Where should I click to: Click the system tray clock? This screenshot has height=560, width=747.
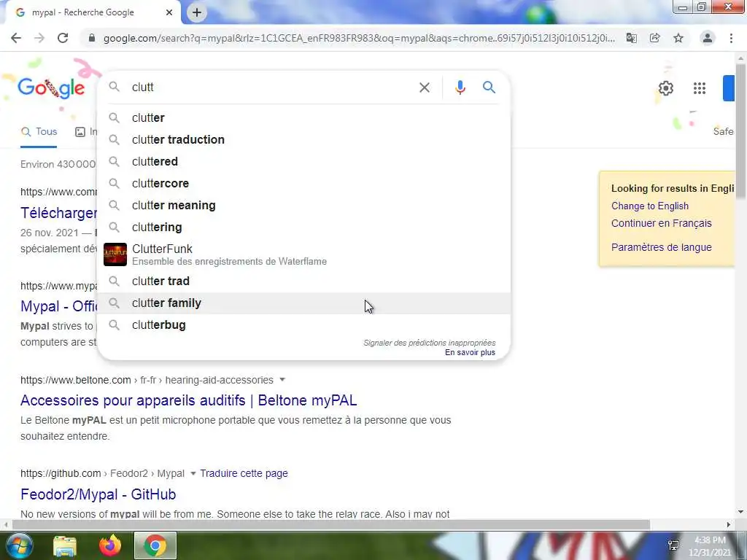point(709,546)
